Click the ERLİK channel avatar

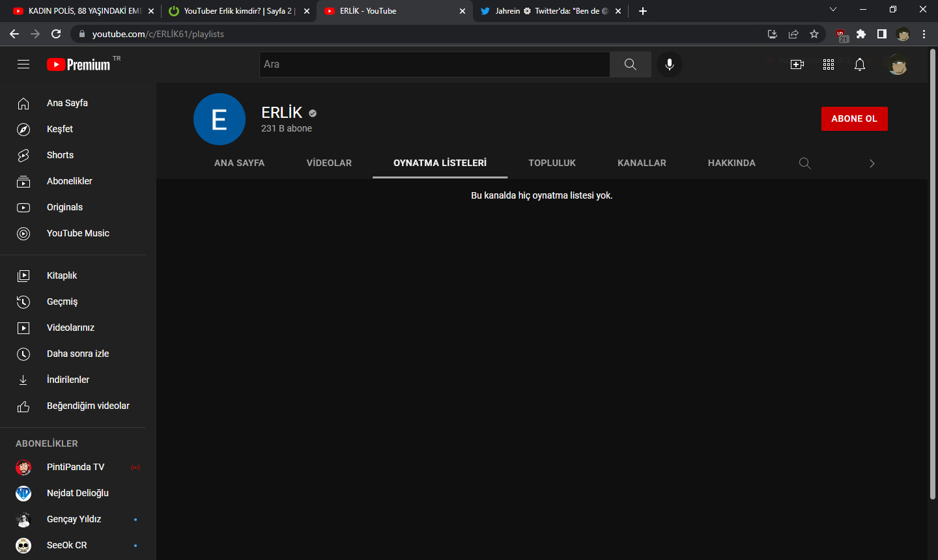click(220, 119)
